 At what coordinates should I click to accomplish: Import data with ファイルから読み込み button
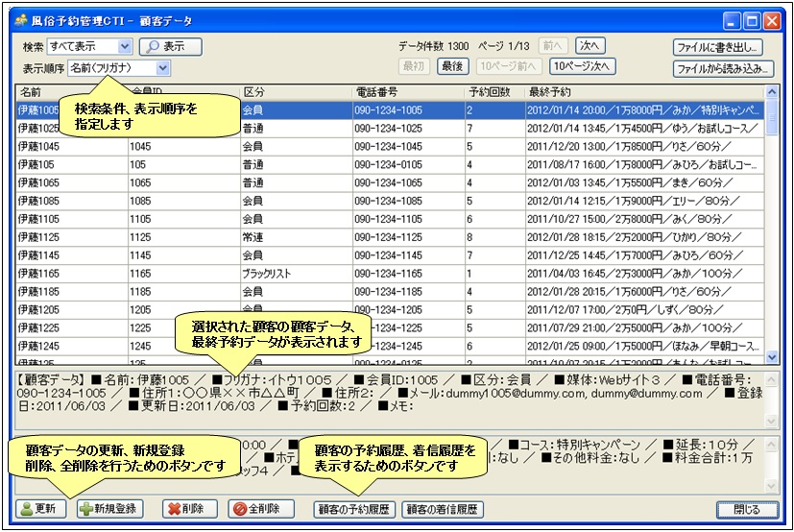point(723,68)
